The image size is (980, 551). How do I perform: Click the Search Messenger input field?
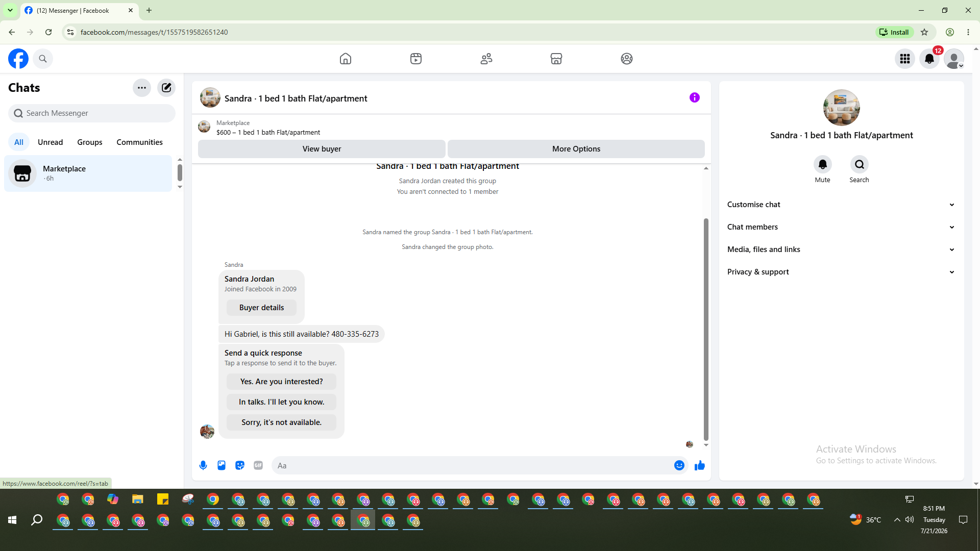click(92, 113)
